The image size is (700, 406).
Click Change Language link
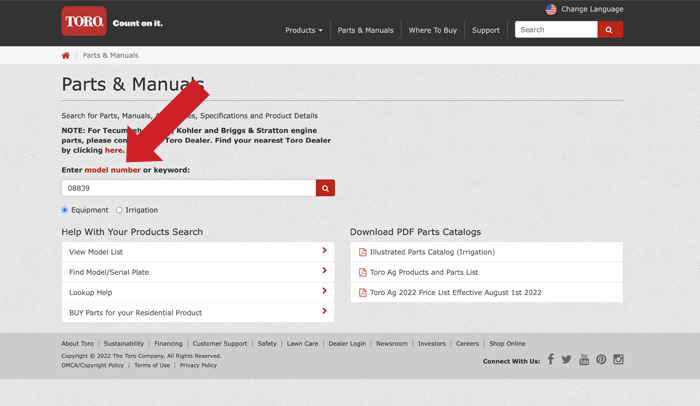(x=592, y=9)
